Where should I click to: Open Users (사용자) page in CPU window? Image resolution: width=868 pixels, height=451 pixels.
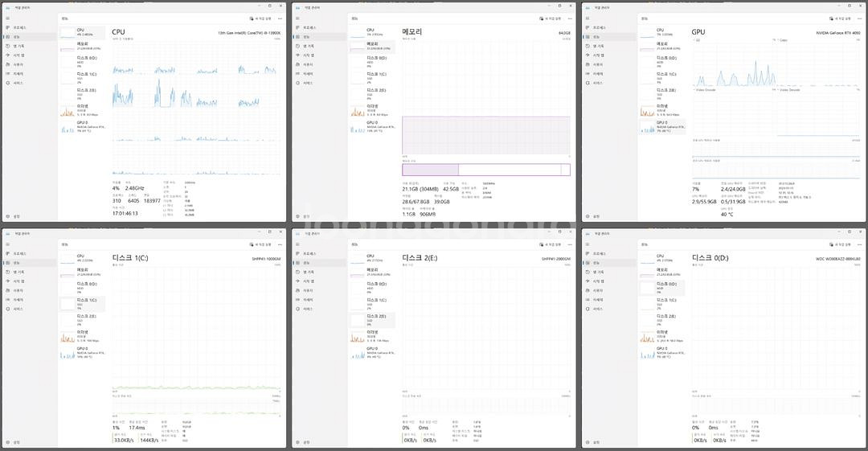[x=29, y=64]
